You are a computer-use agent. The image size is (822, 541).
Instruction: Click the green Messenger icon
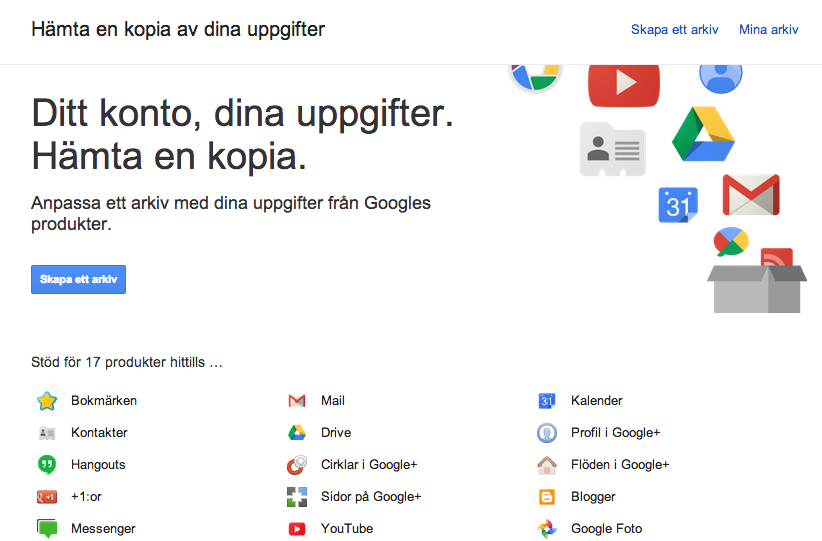[x=47, y=528]
